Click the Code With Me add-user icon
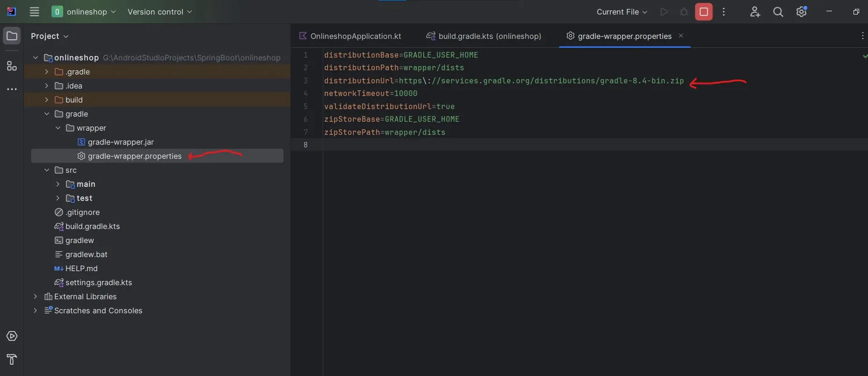868x376 pixels. click(x=755, y=12)
